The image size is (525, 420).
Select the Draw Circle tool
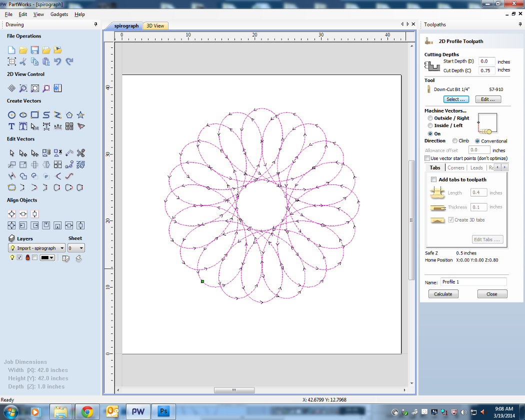pos(11,115)
